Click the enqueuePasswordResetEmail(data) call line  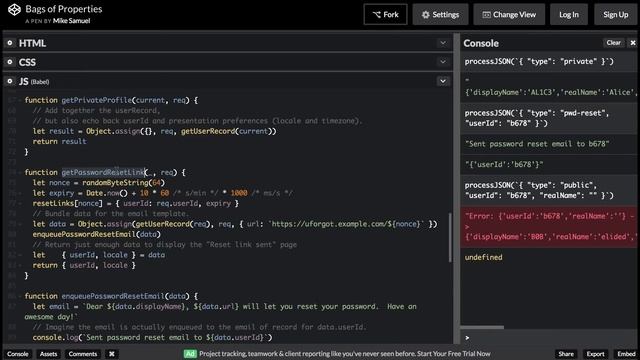coord(97,234)
